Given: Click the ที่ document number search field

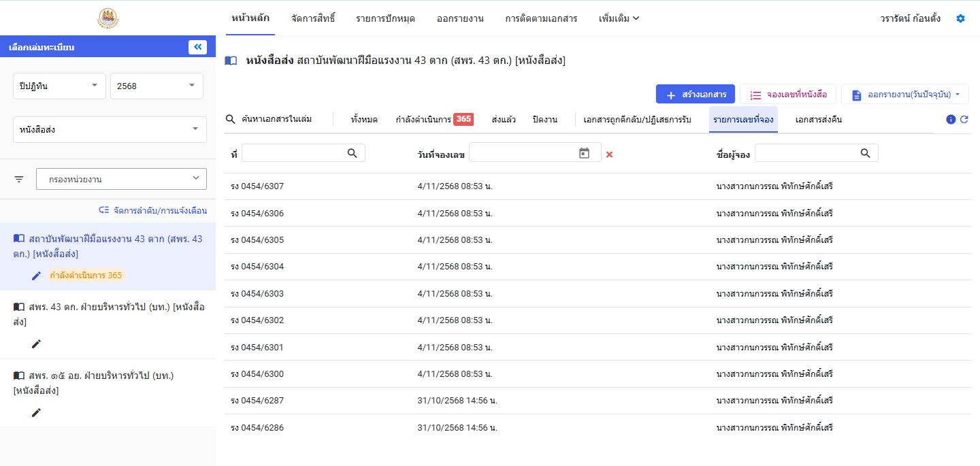Looking at the screenshot, I should (294, 154).
